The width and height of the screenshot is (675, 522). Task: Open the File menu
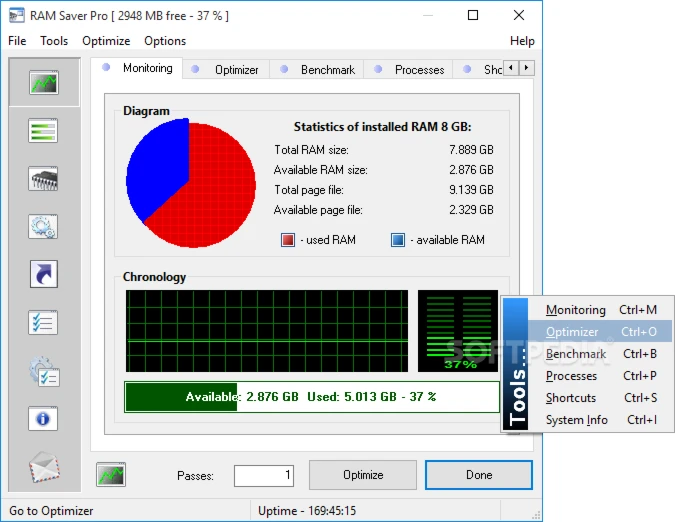coord(17,41)
